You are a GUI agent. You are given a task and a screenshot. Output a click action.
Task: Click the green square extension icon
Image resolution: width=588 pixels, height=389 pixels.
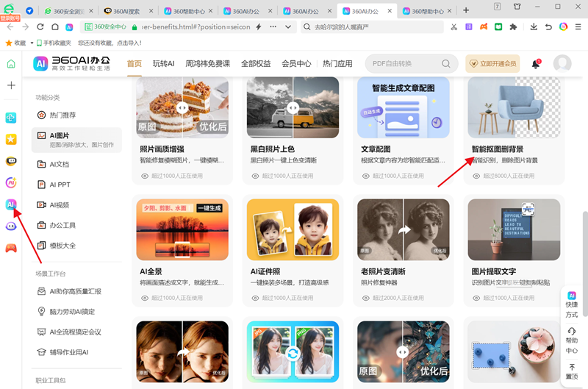click(x=498, y=26)
